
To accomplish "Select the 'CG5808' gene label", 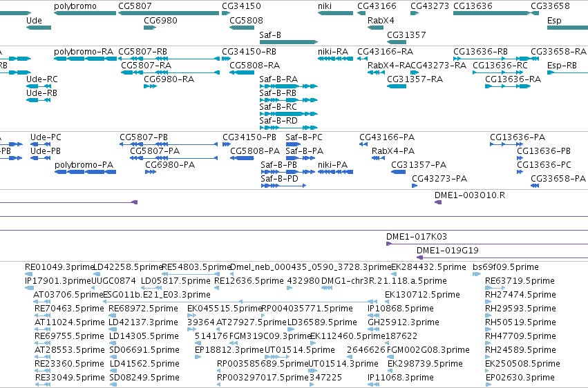I will coord(247,20).
